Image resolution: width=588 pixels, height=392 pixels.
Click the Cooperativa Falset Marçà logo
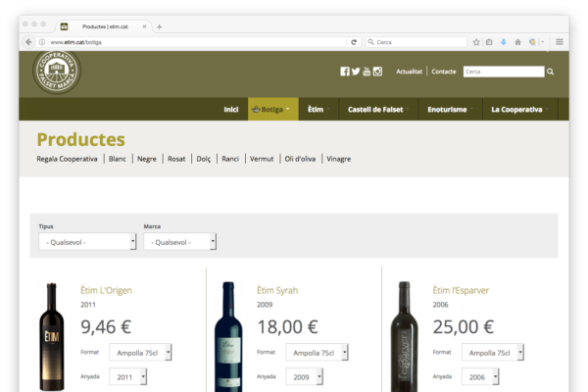57,72
